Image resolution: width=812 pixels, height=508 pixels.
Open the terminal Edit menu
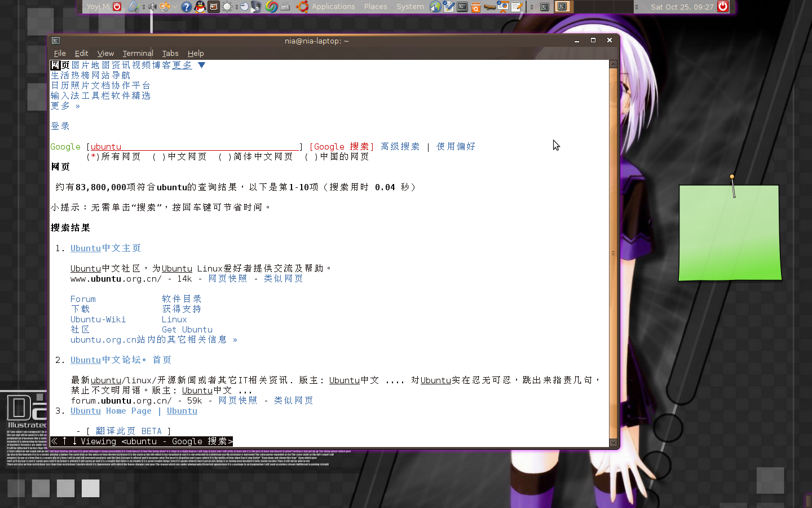click(x=81, y=53)
